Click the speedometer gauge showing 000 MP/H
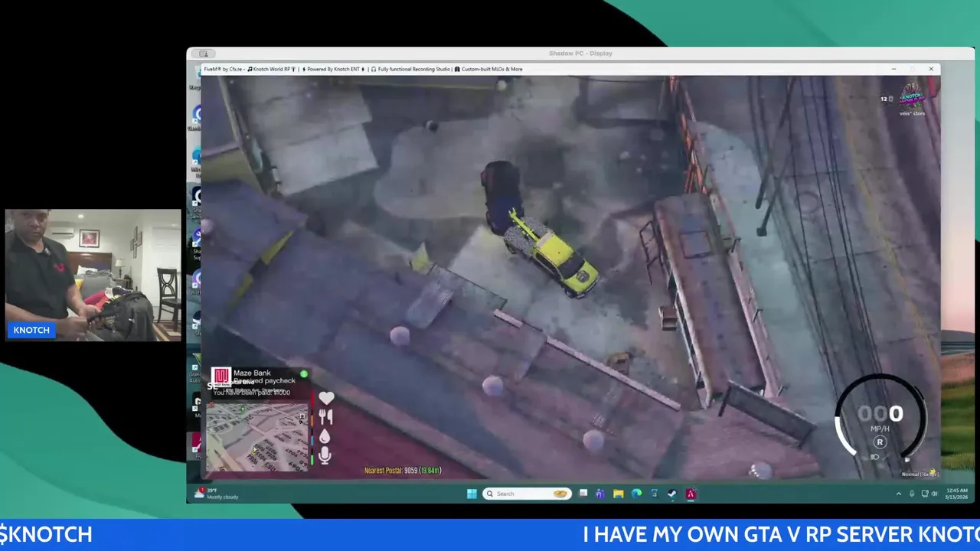980x551 pixels. [880, 418]
